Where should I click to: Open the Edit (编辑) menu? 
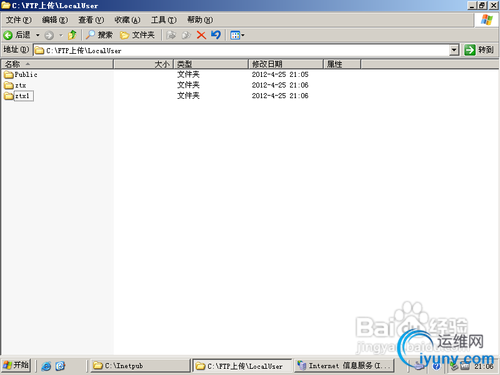[x=55, y=20]
